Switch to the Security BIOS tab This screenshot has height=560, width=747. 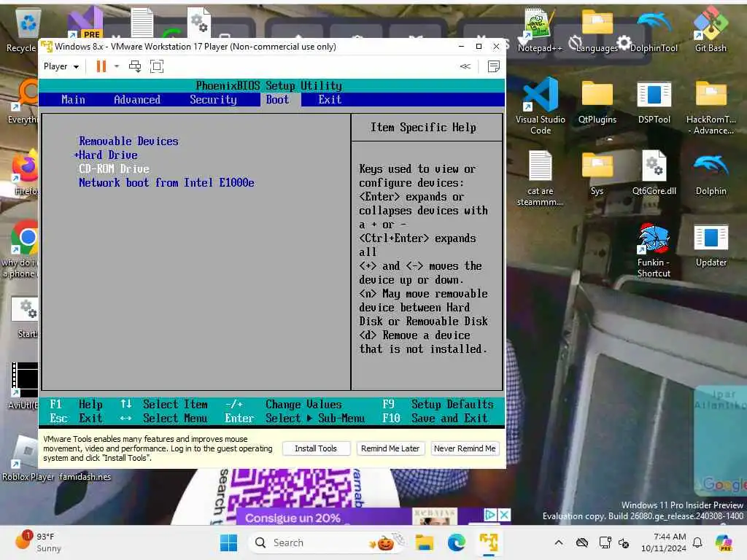click(213, 99)
